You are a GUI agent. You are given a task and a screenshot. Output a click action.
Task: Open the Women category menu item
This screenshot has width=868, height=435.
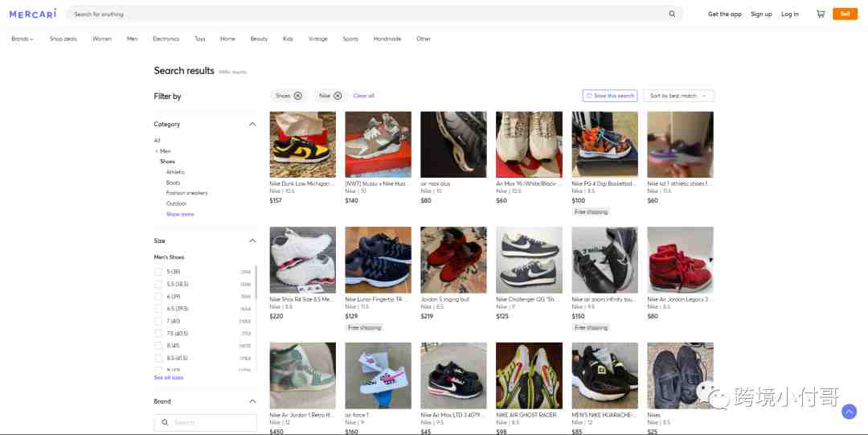[102, 39]
